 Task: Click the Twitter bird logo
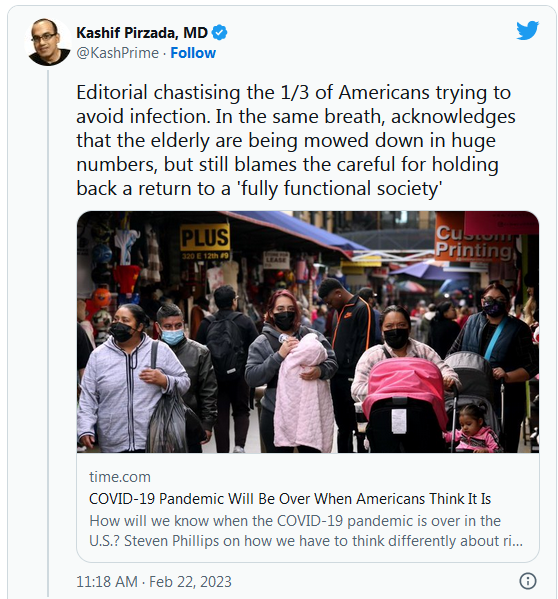pyautogui.click(x=527, y=30)
